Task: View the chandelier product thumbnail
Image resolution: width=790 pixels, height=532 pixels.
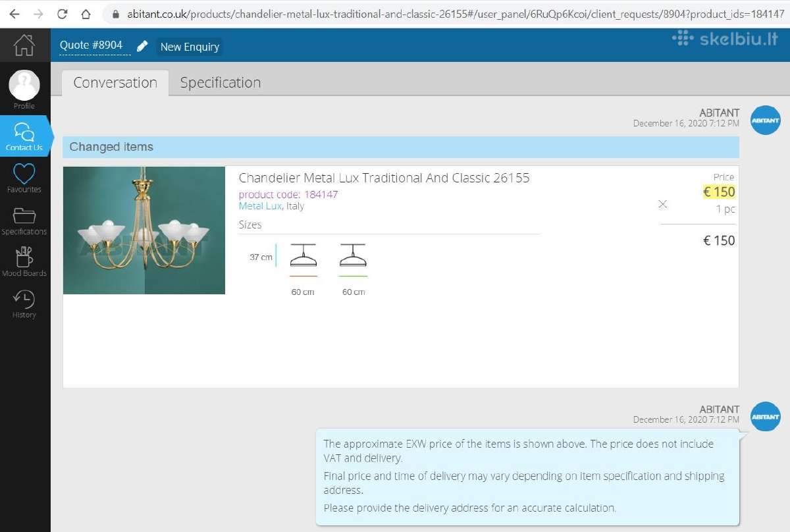Action: 144,230
